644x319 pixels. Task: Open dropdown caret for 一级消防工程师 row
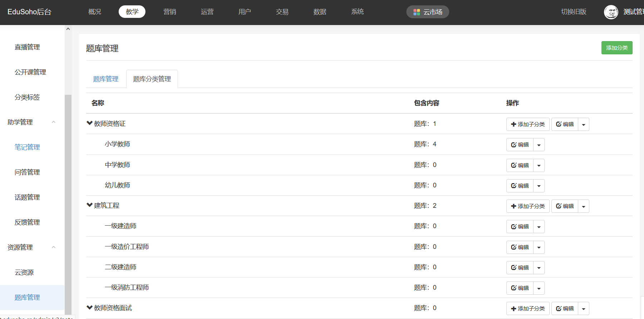coord(539,288)
